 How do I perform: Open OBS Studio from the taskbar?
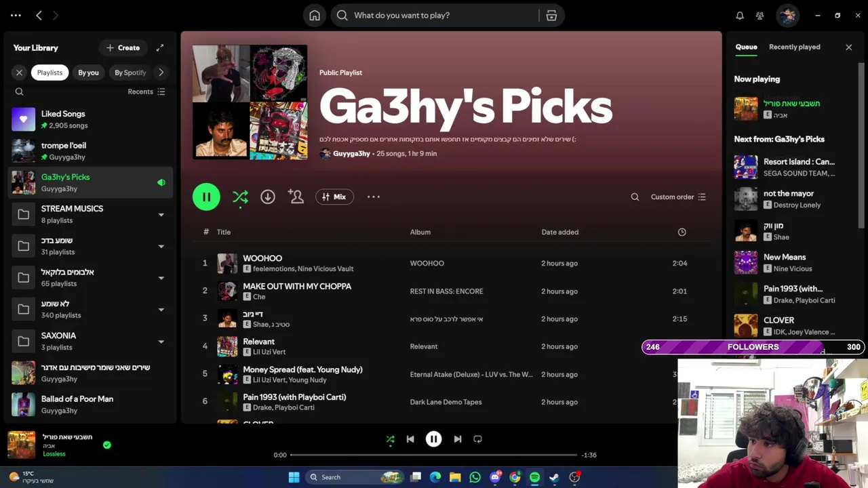pos(574,477)
